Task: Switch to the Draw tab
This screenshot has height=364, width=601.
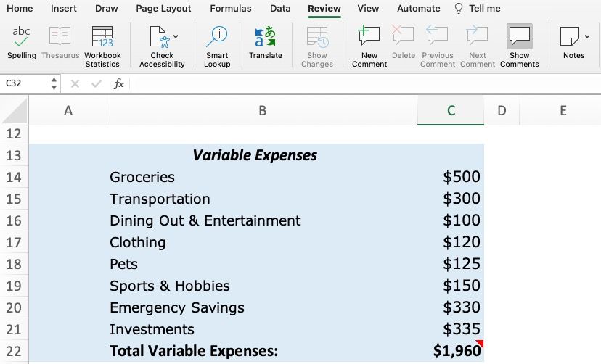Action: point(106,9)
